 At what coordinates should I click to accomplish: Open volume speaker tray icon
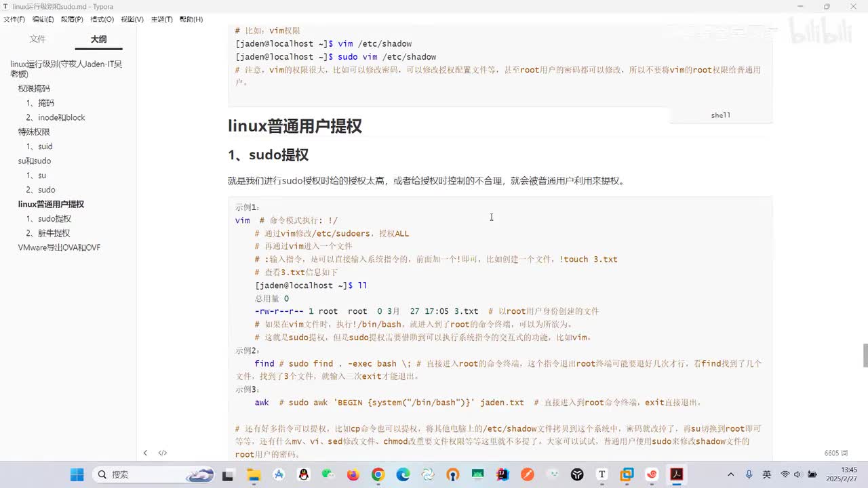click(x=797, y=474)
